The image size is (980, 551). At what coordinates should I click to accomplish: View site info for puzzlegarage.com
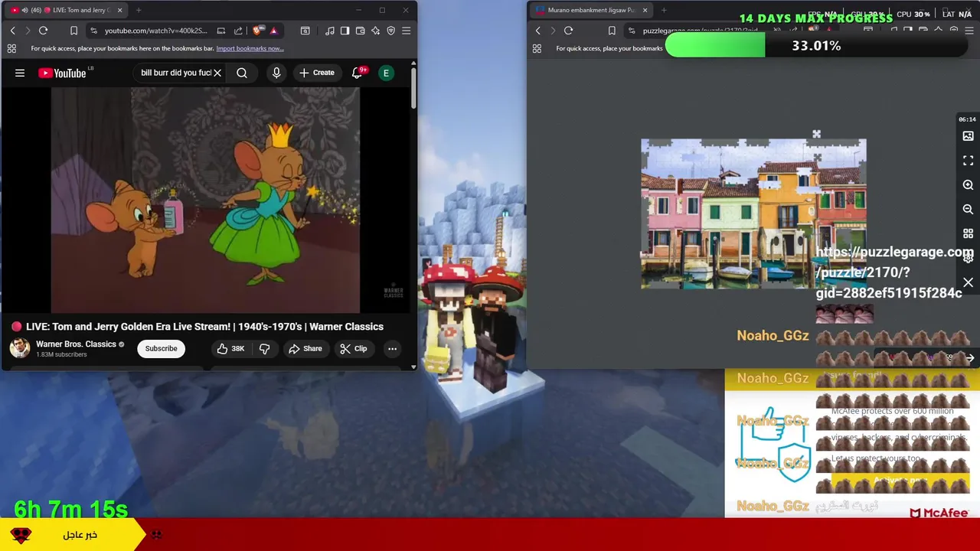(632, 31)
